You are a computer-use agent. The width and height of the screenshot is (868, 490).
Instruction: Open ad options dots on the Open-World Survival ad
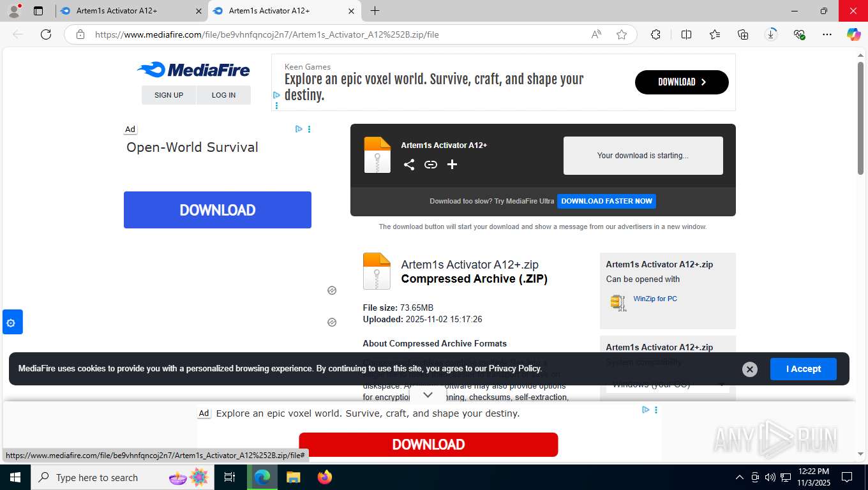[x=310, y=129]
